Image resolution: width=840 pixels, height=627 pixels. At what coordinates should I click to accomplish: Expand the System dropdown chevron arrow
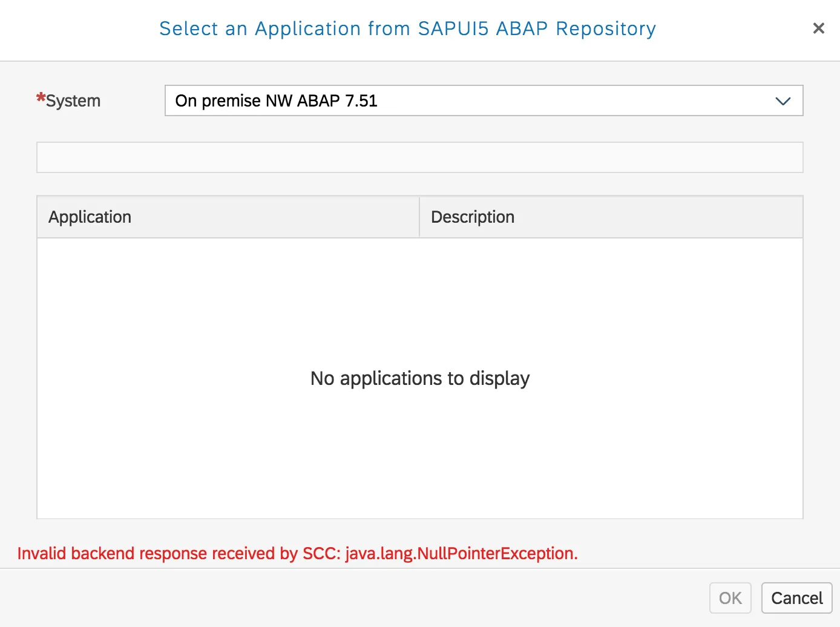[783, 101]
